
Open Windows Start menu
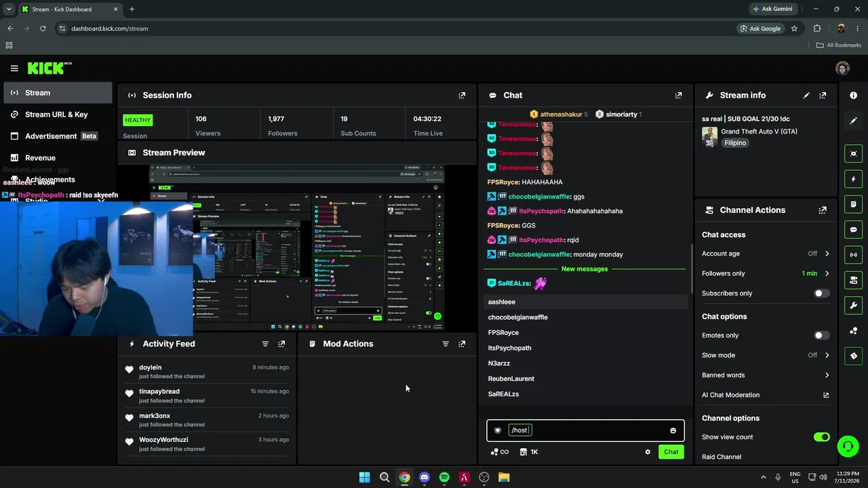pos(364,477)
